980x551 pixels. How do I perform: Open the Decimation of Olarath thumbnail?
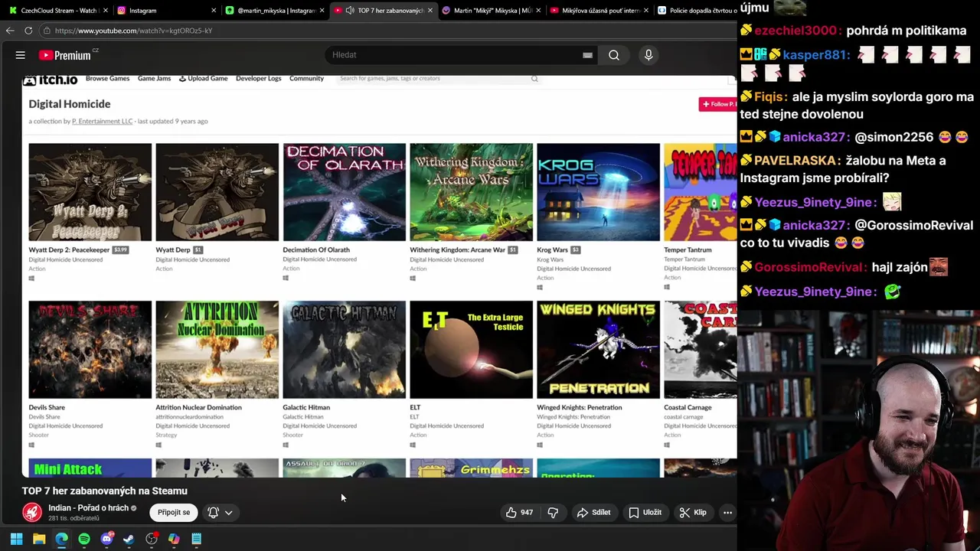click(345, 192)
